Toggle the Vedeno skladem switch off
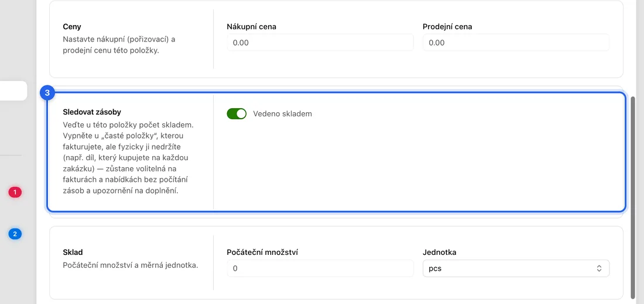This screenshot has height=304, width=644. pyautogui.click(x=237, y=113)
